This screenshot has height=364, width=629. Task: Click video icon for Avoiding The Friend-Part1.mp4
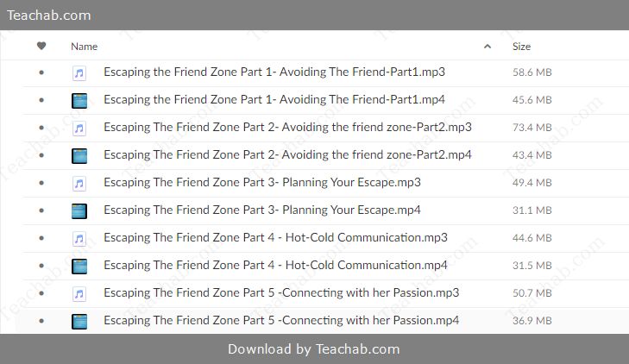click(79, 101)
